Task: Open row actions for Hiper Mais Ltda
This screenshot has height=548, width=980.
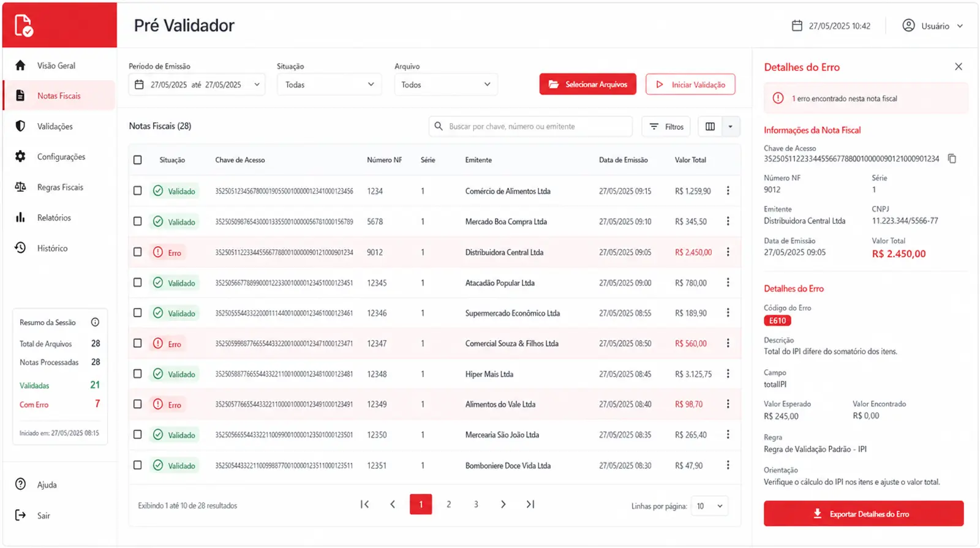Action: click(x=728, y=374)
